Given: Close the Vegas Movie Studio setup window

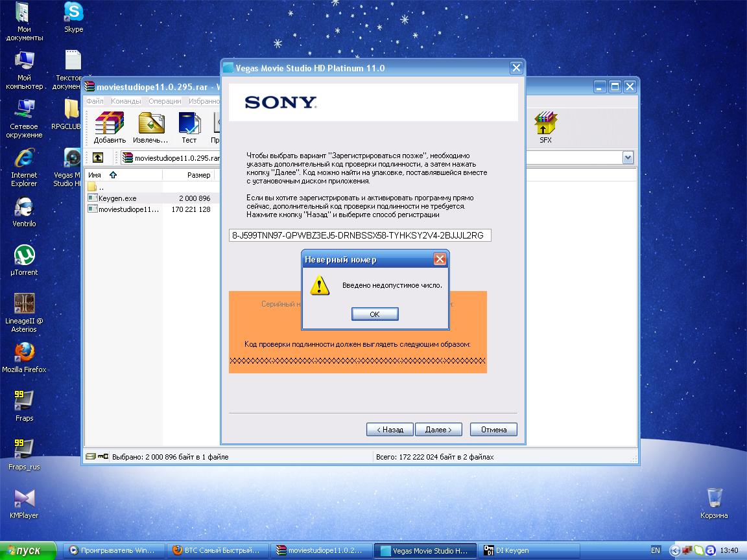Looking at the screenshot, I should click(516, 67).
